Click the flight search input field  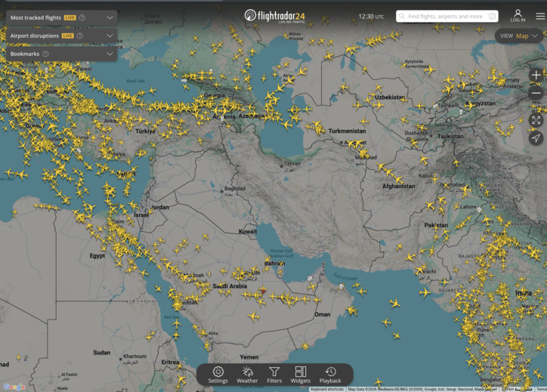tap(446, 16)
